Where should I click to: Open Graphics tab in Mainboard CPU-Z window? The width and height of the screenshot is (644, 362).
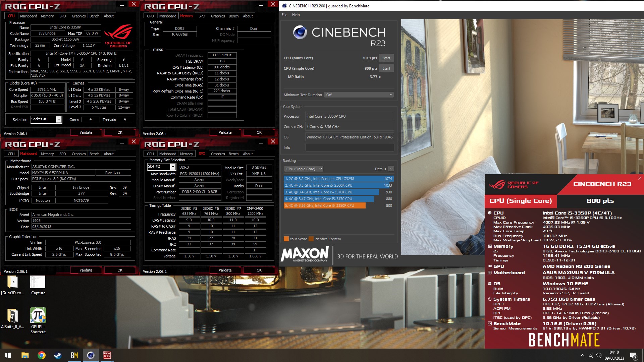(x=78, y=154)
